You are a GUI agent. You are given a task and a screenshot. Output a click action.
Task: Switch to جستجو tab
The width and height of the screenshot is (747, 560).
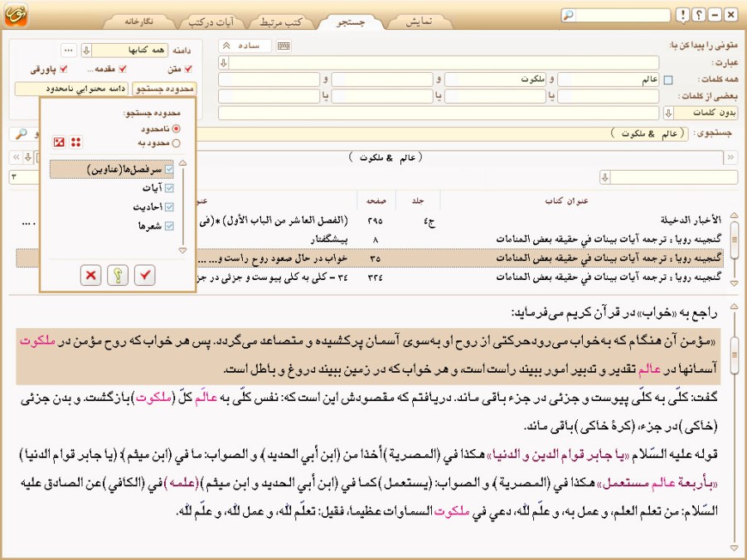(350, 22)
